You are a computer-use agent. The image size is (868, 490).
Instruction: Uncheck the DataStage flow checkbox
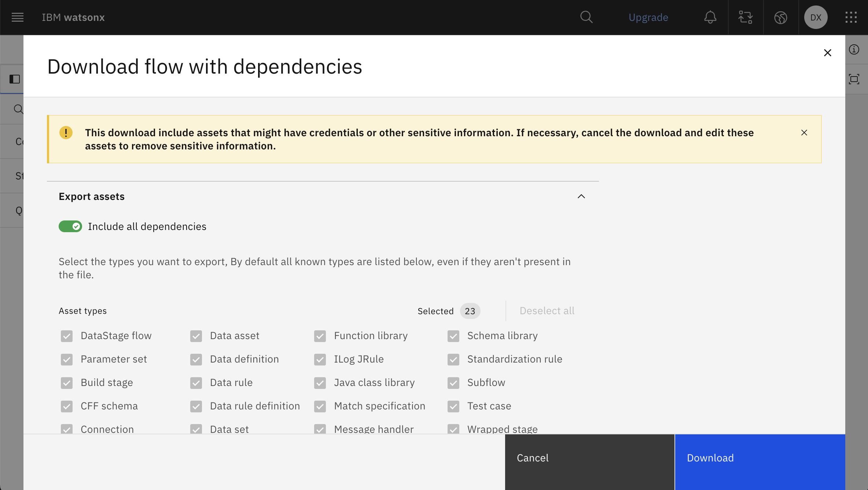click(67, 336)
